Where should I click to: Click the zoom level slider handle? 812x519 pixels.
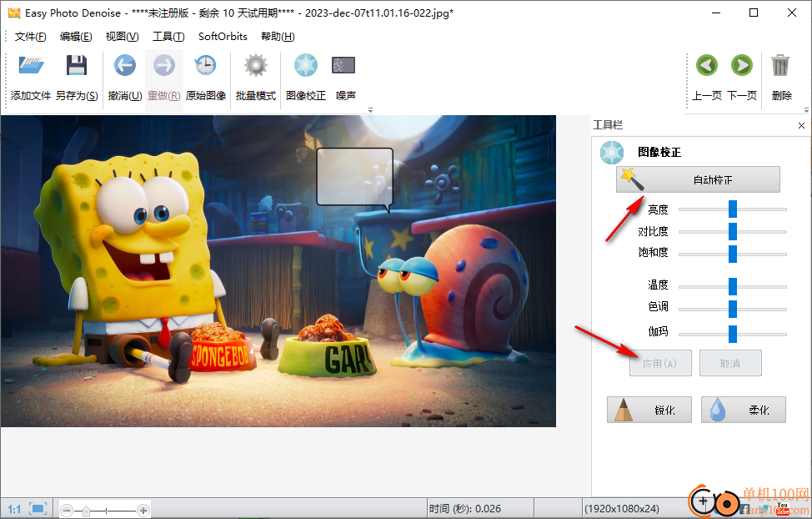tap(86, 511)
